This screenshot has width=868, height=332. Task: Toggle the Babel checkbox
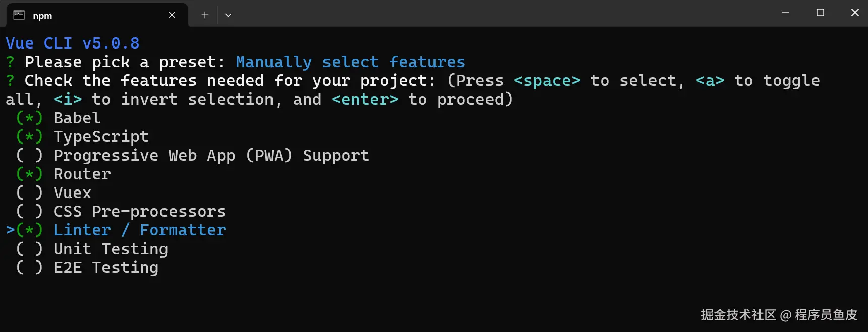(29, 118)
